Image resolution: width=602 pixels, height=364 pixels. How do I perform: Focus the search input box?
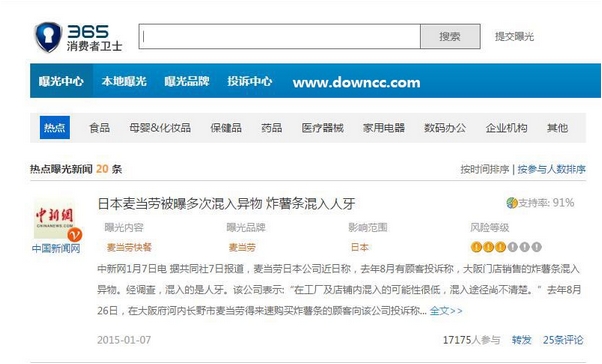click(280, 36)
